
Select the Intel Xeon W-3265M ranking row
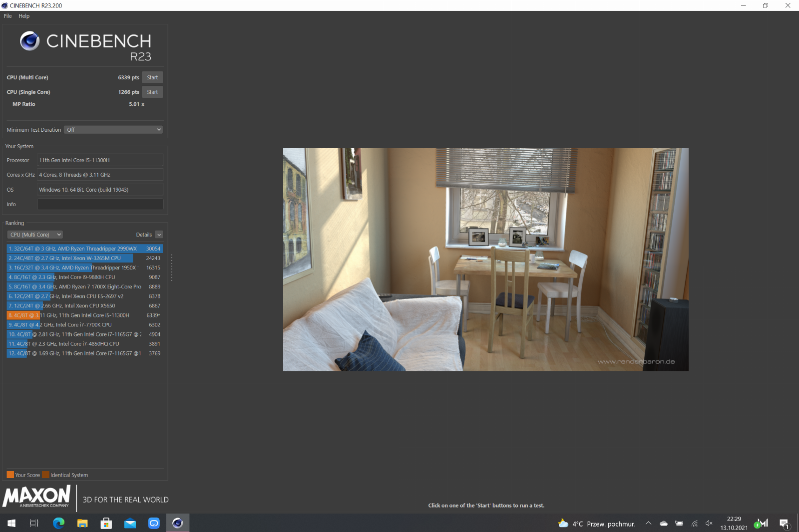(x=84, y=258)
